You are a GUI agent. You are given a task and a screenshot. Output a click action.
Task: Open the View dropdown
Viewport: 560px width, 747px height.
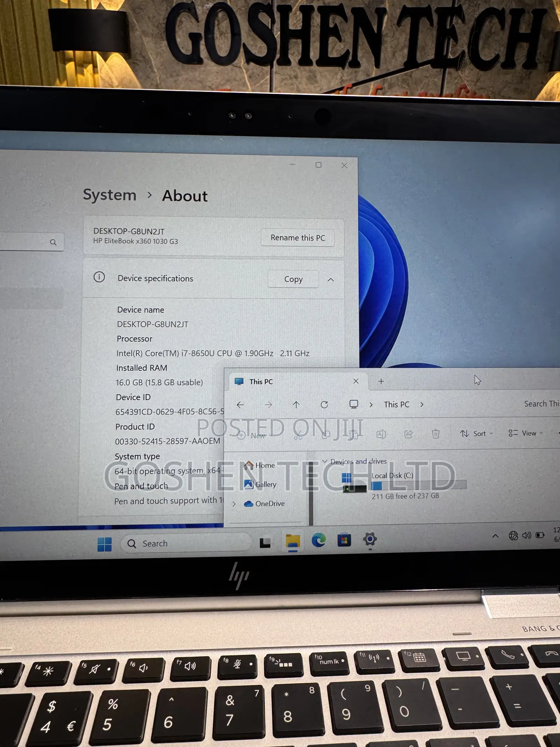526,433
